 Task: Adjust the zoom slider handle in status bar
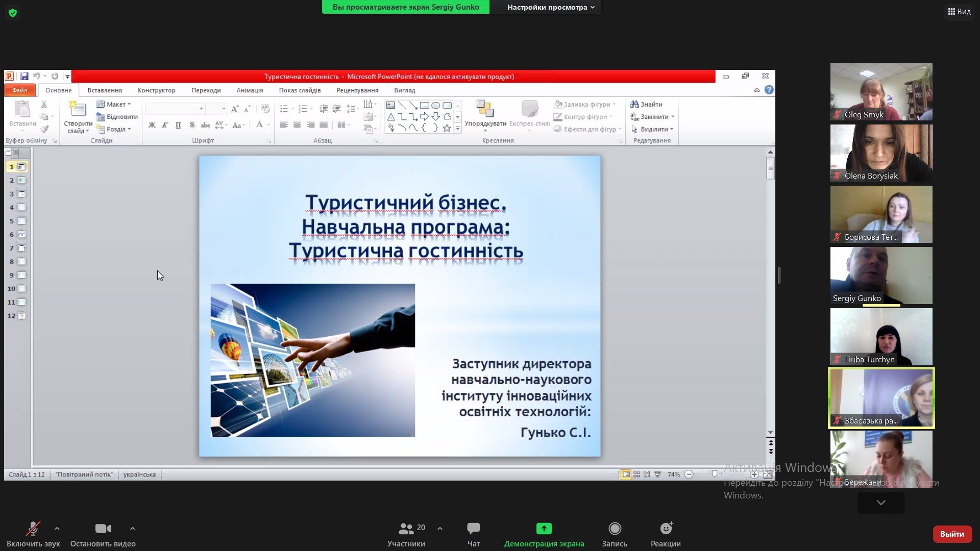[714, 474]
